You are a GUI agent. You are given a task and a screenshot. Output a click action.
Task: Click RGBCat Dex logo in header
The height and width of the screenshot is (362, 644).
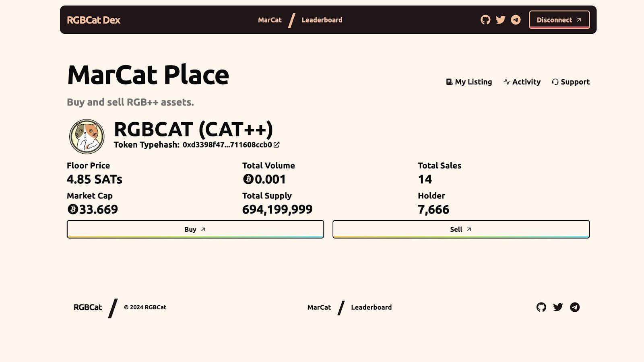coord(93,20)
